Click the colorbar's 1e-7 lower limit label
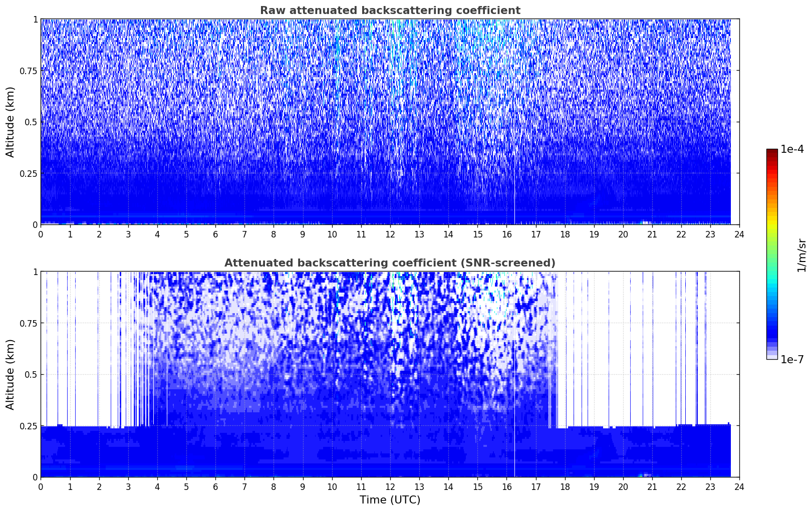 (792, 359)
